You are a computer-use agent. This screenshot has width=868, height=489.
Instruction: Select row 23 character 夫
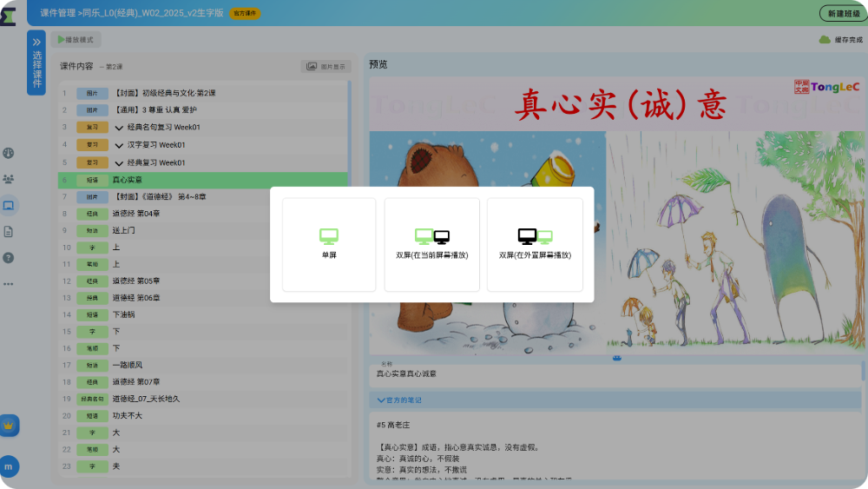[202, 466]
